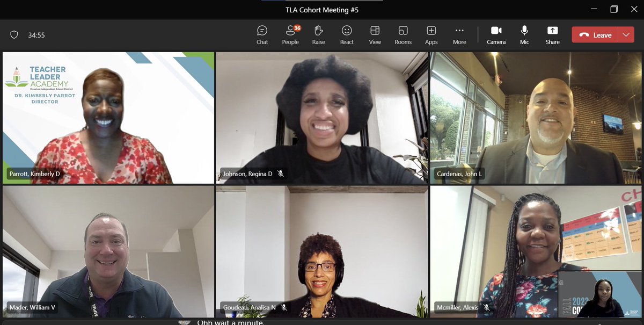Image resolution: width=644 pixels, height=325 pixels.
Task: Share your screen content
Action: pyautogui.click(x=552, y=35)
